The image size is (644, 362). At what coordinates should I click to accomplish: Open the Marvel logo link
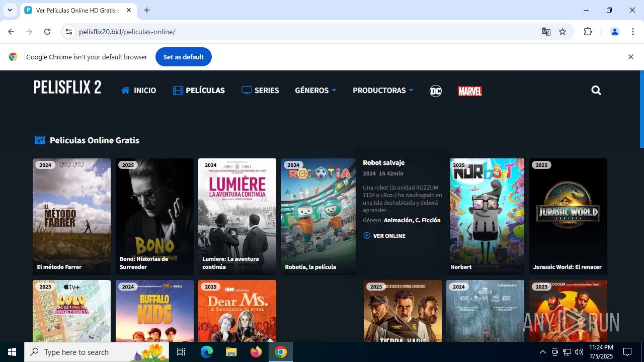[470, 91]
